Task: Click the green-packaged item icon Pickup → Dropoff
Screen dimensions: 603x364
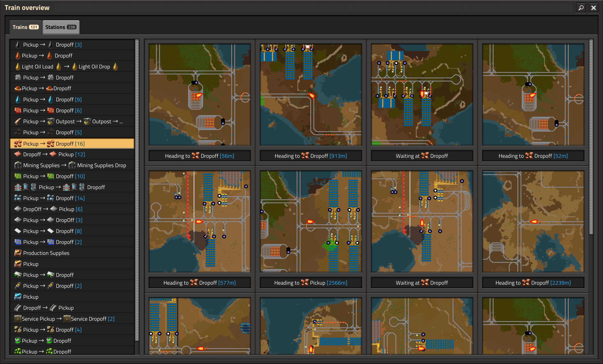Action: pos(18,275)
